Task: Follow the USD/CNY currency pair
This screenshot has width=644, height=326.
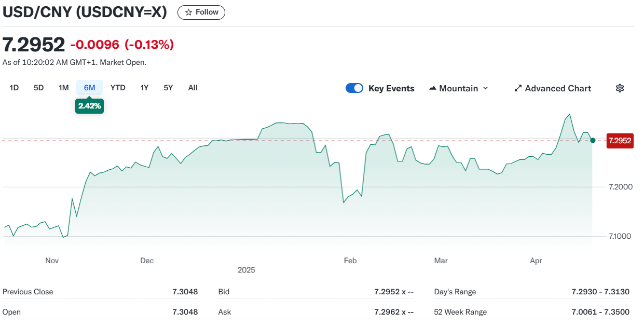Action: coord(201,12)
